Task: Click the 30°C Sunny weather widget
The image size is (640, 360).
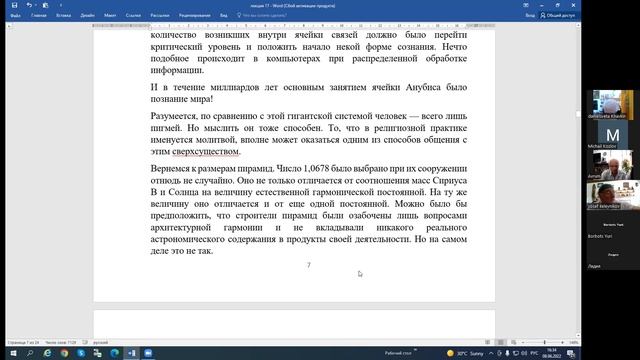Action: pyautogui.click(x=465, y=353)
